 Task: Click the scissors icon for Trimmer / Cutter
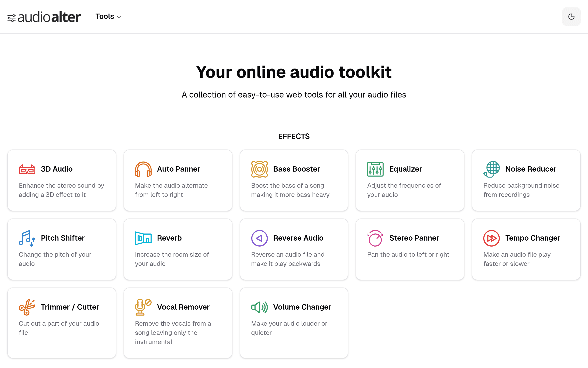pos(27,307)
